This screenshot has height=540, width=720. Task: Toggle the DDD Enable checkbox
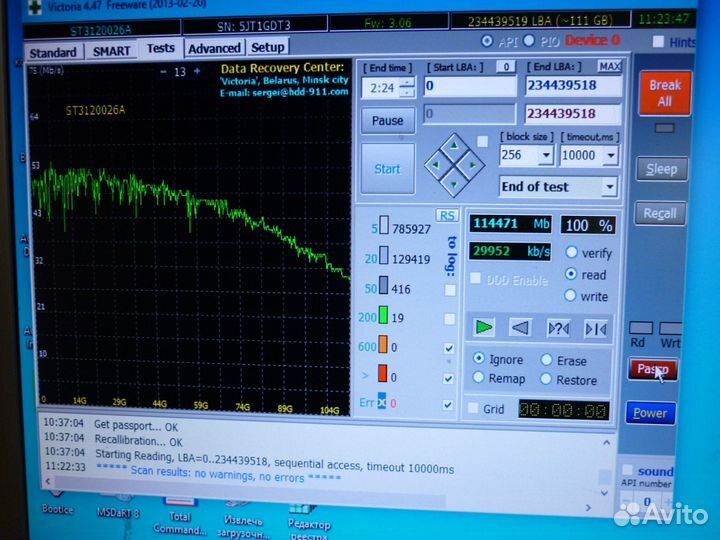click(x=475, y=278)
